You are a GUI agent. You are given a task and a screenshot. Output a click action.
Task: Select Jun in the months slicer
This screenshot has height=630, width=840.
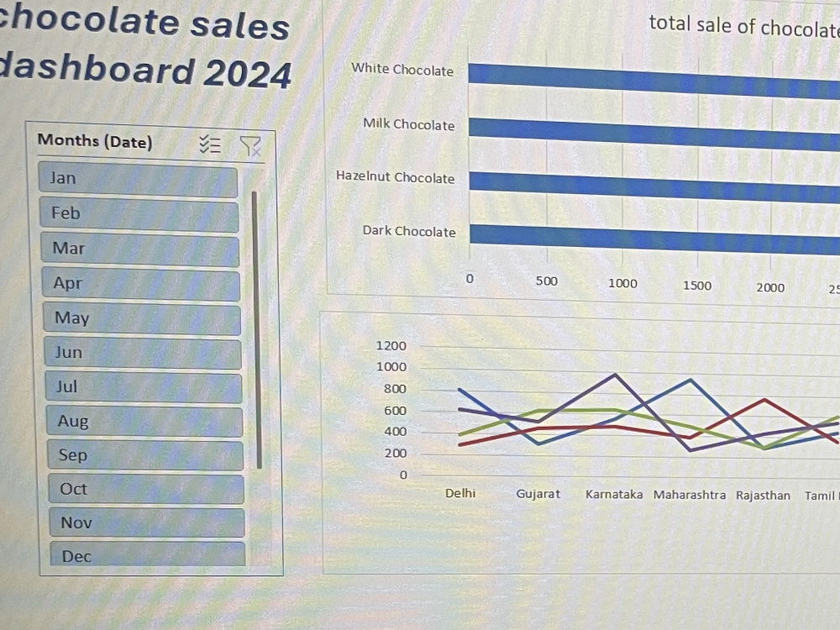point(143,353)
